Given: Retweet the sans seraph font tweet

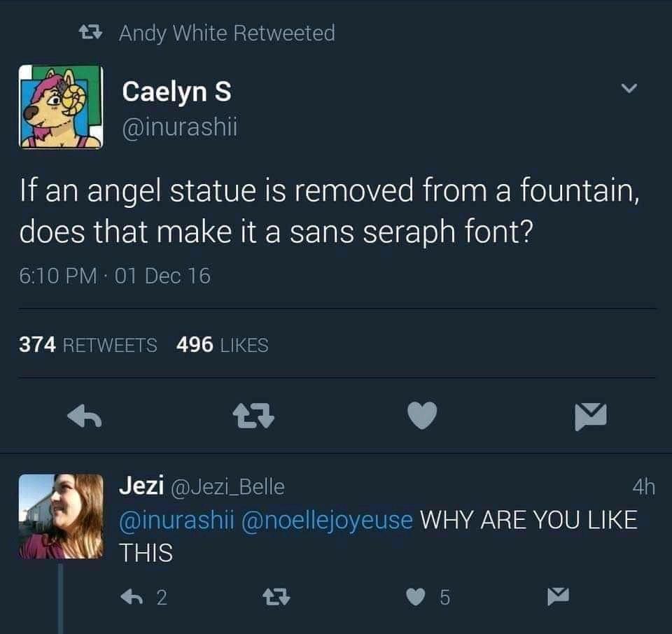Looking at the screenshot, I should (x=253, y=417).
